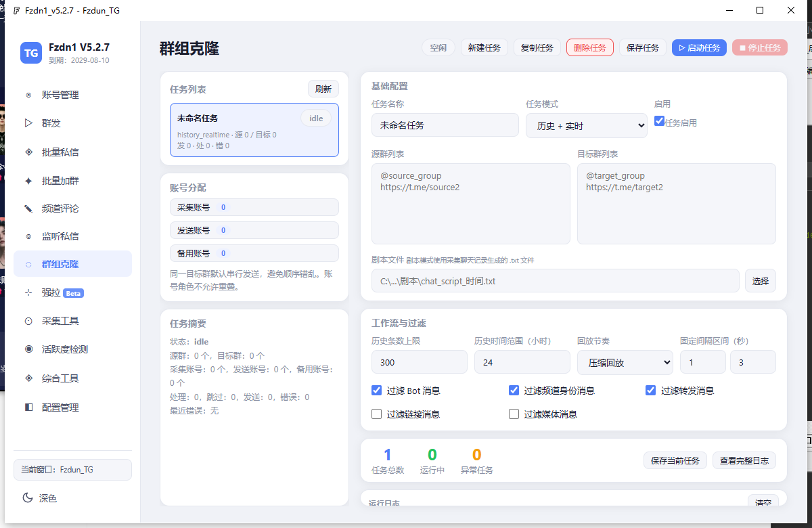Go to the 批量私信 section
812x528 pixels.
72,152
